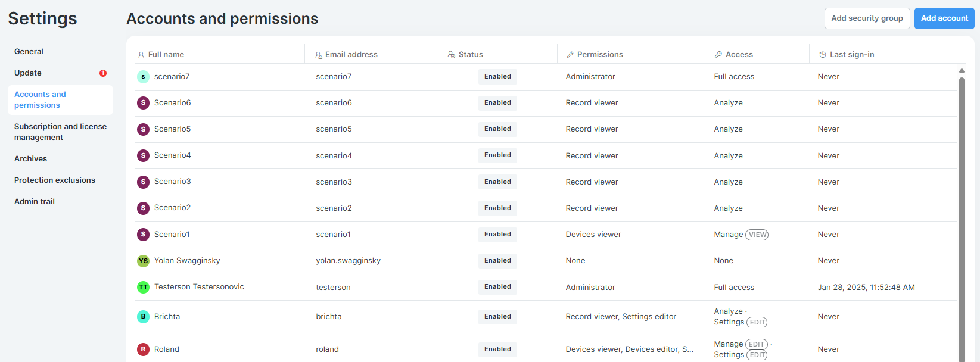This screenshot has width=980, height=362.
Task: Click Enabled status for scenario7
Action: tap(497, 77)
